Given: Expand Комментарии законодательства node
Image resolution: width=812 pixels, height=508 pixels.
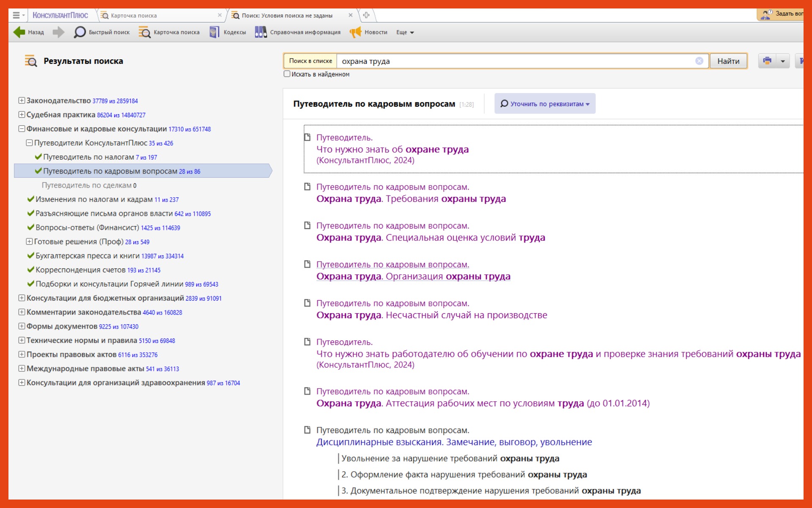Looking at the screenshot, I should coord(22,312).
